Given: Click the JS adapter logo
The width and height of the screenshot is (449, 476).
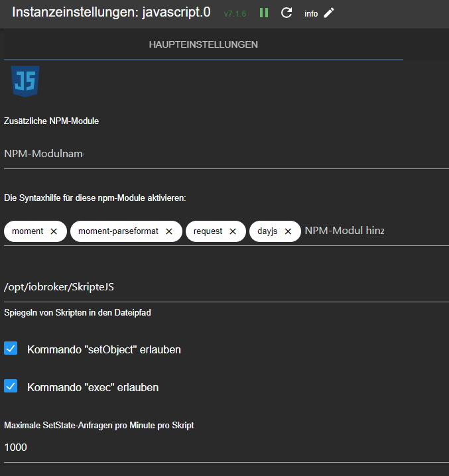Looking at the screenshot, I should point(25,82).
